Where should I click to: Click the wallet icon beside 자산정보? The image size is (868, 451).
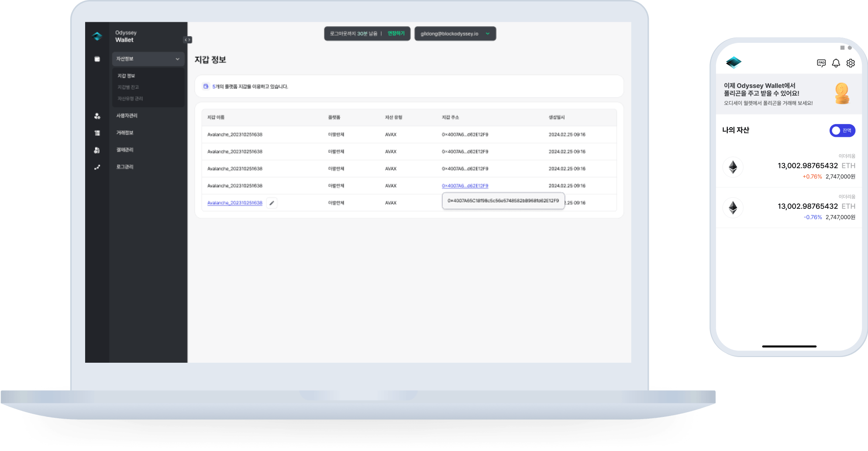click(97, 59)
